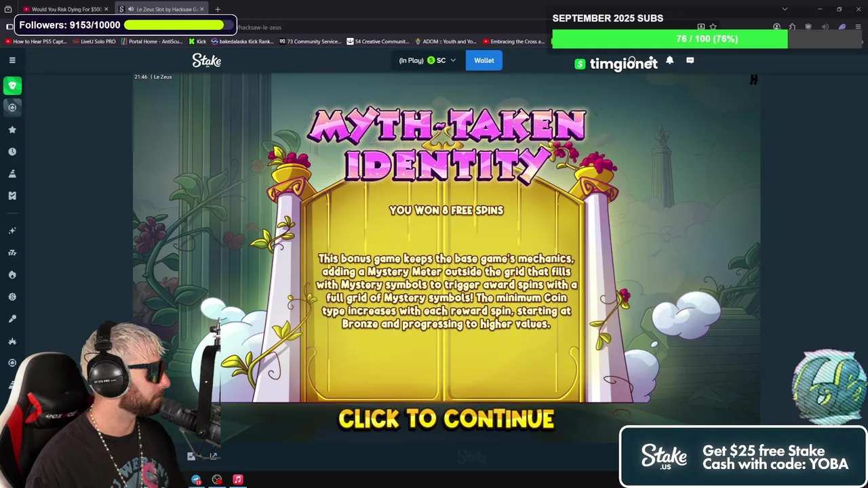This screenshot has height=488, width=868.
Task: Select the Sports ball icon in sidebar
Action: click(x=12, y=107)
